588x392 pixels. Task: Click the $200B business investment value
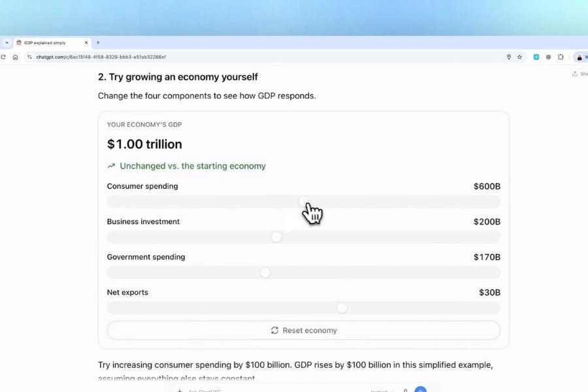click(487, 221)
